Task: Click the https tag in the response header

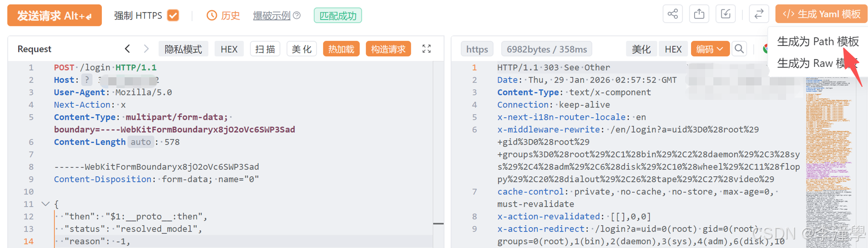Action: [x=477, y=49]
